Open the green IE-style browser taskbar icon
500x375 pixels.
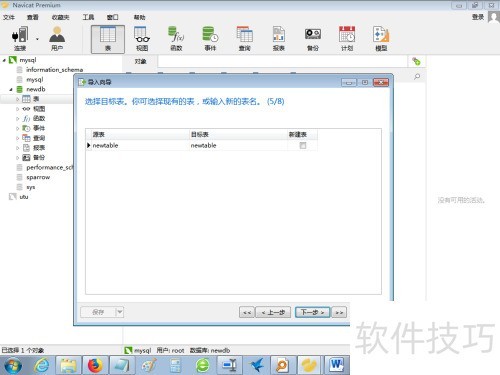[x=202, y=365]
